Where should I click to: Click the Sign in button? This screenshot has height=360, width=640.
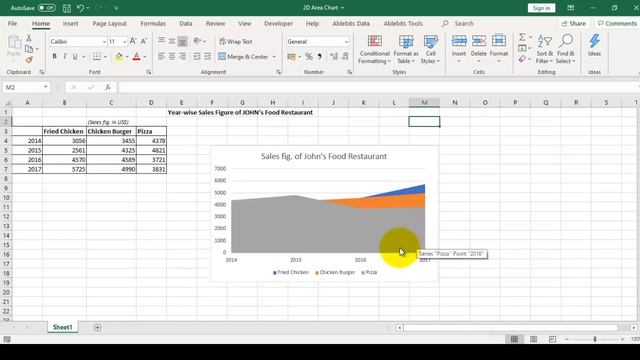(x=541, y=8)
